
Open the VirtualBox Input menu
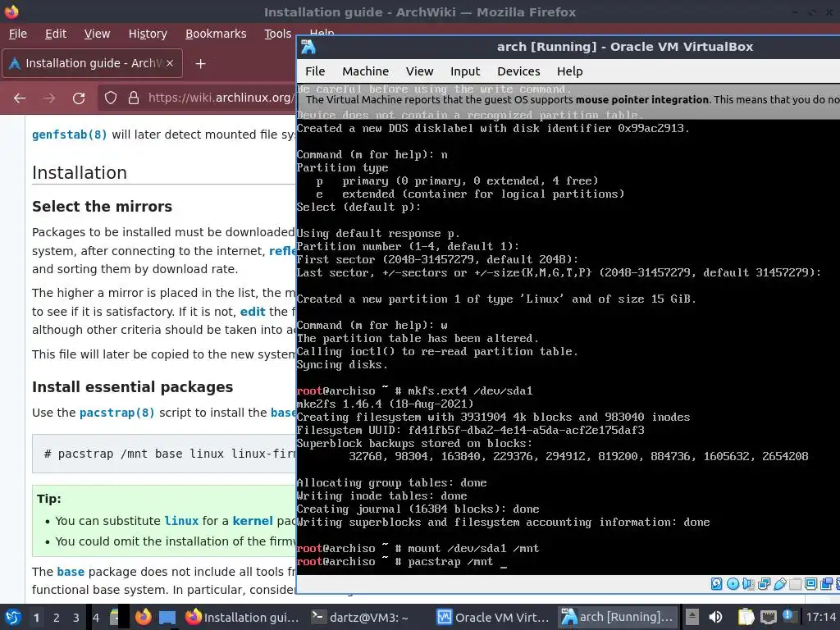pos(465,71)
